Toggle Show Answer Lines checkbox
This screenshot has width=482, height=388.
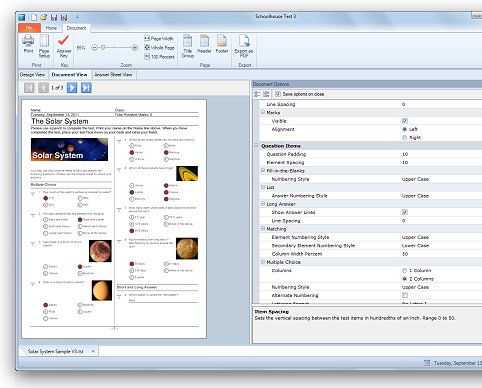405,212
